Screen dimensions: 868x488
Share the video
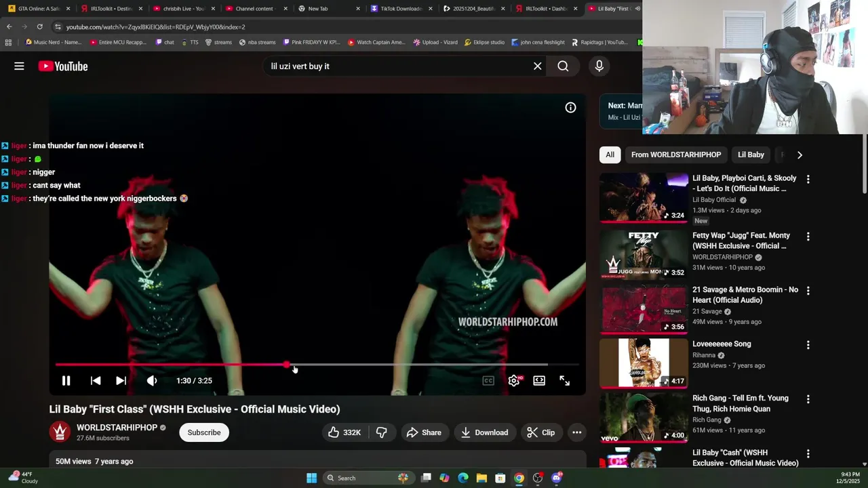pyautogui.click(x=424, y=432)
